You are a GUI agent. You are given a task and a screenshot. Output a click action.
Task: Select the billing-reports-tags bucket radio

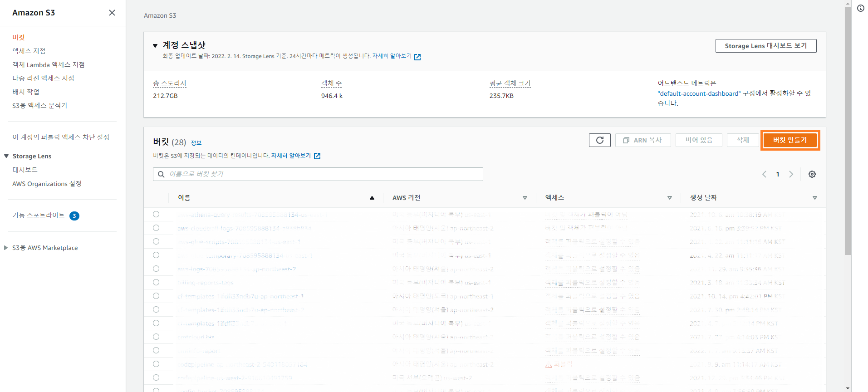pyautogui.click(x=156, y=282)
